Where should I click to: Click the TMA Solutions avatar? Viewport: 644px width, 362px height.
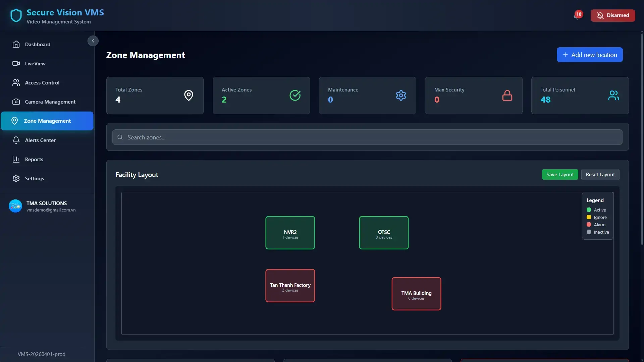(15, 206)
